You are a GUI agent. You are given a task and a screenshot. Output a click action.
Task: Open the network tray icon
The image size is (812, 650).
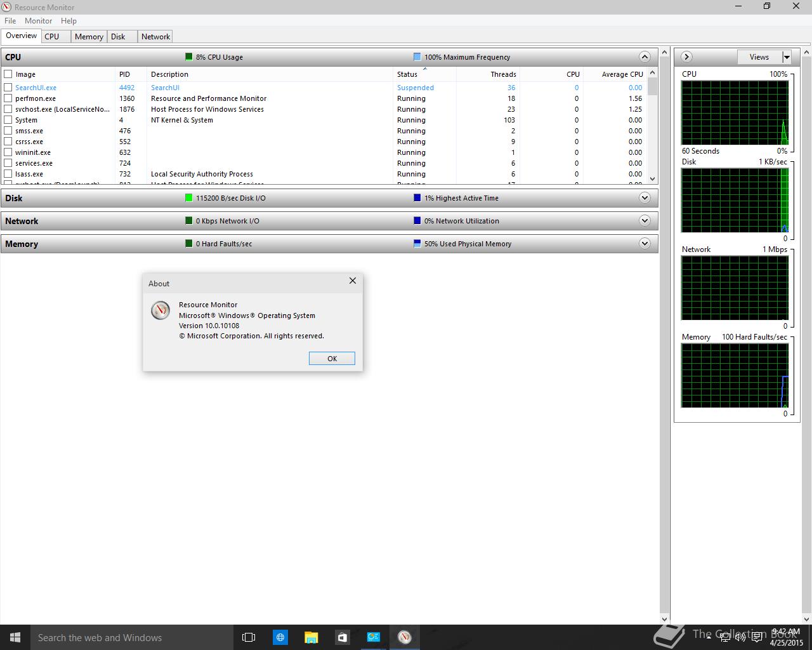pos(724,637)
